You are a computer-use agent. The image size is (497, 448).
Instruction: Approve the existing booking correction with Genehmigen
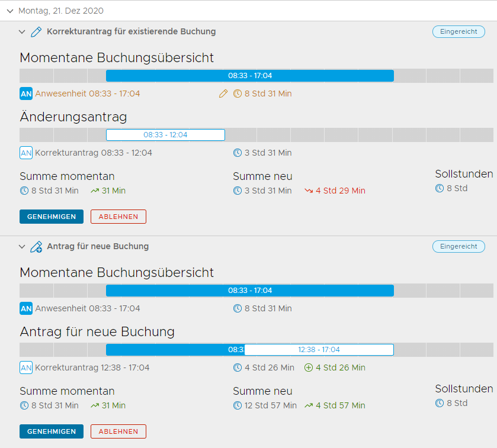tap(52, 217)
